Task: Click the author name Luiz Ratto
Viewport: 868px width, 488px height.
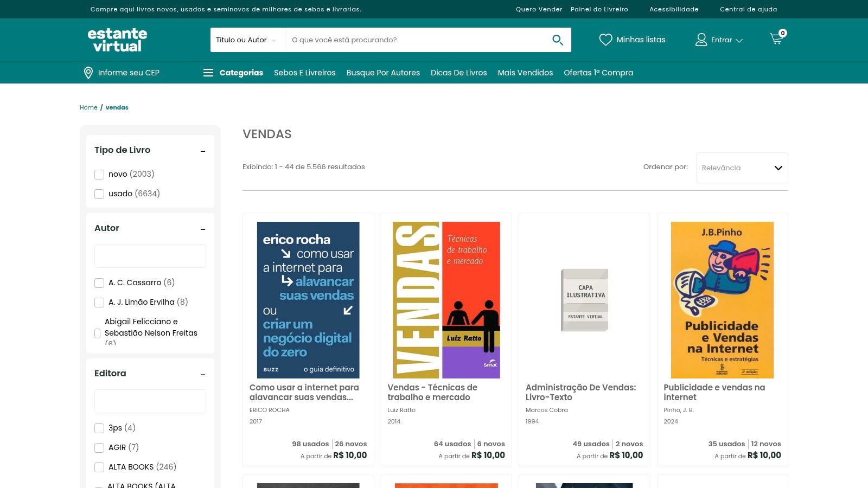Action: point(401,410)
